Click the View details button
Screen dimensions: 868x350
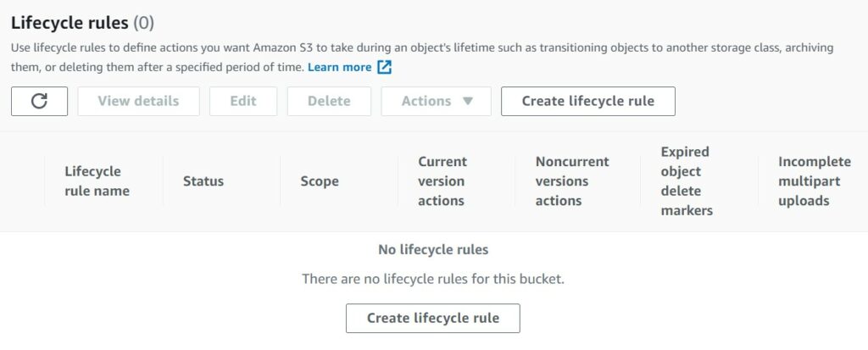point(138,102)
